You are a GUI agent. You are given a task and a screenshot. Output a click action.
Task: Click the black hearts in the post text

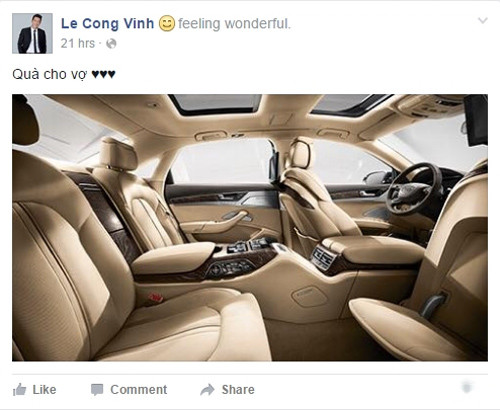pyautogui.click(x=104, y=74)
